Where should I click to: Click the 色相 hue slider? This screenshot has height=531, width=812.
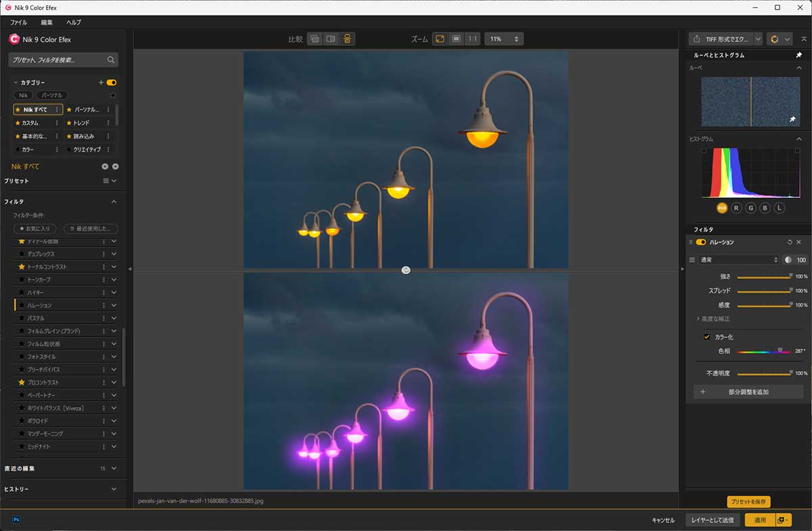[763, 351]
